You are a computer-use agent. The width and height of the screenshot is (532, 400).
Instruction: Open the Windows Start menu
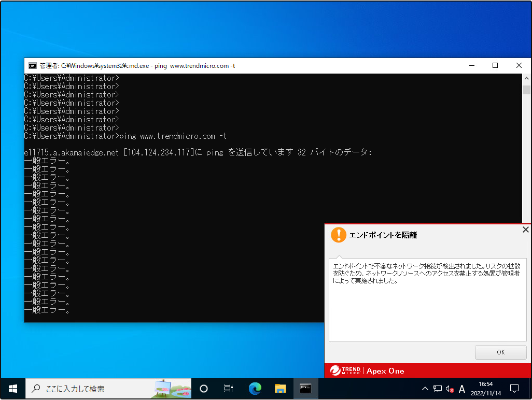click(x=12, y=389)
